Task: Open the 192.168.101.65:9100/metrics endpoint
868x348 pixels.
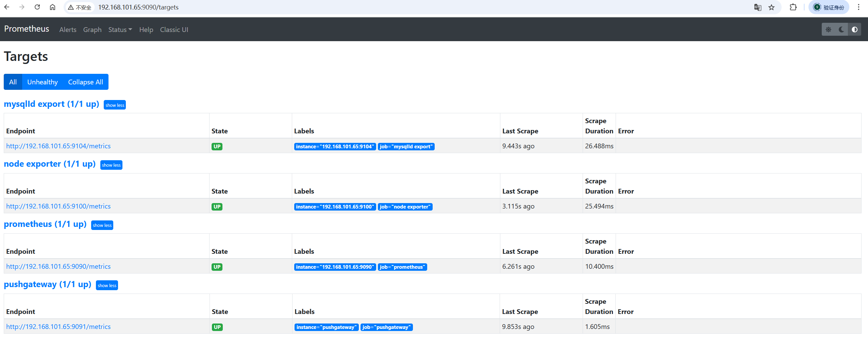Action: click(x=58, y=206)
